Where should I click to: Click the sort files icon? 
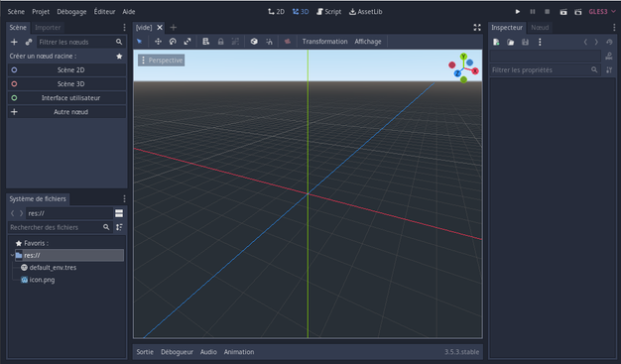[x=119, y=227]
